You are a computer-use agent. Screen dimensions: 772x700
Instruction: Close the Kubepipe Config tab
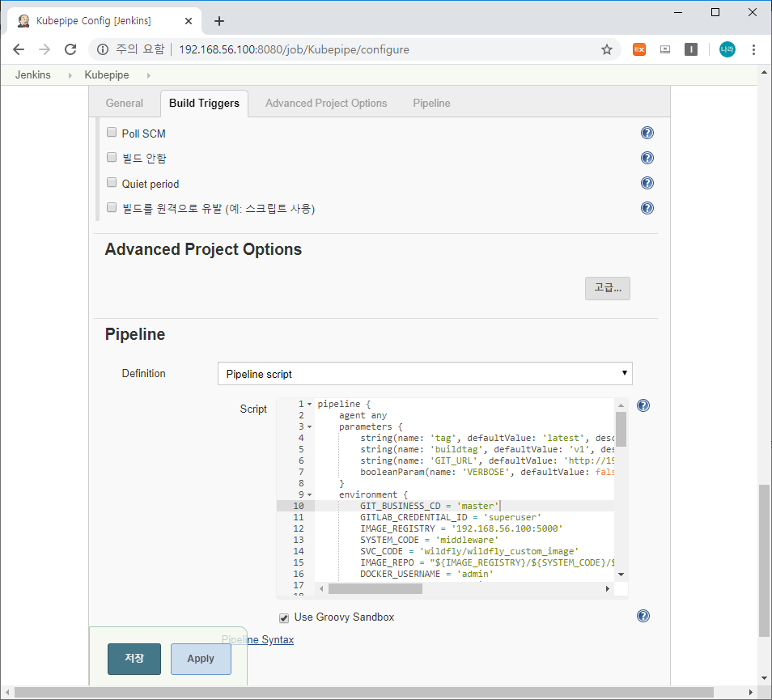click(188, 21)
